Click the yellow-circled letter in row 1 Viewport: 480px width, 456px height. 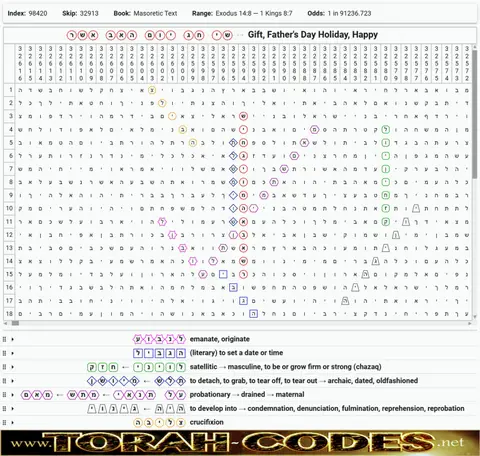[152, 90]
